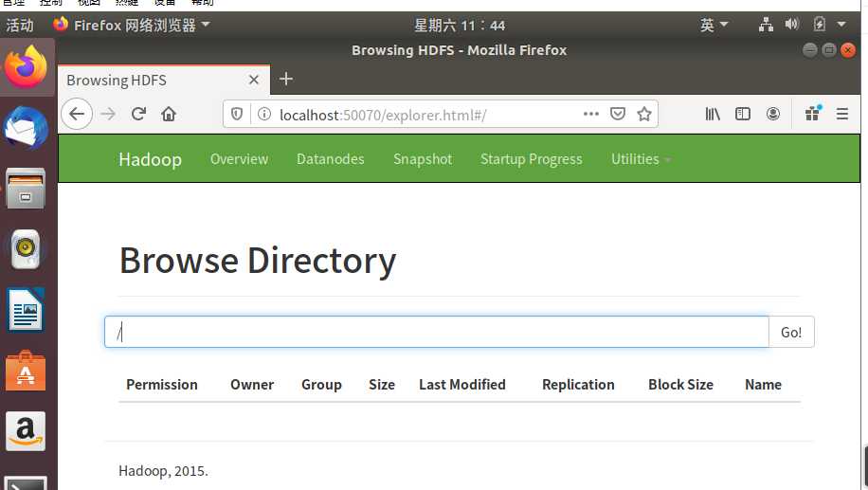Image resolution: width=868 pixels, height=490 pixels.
Task: Click the Permission column header
Action: click(162, 385)
